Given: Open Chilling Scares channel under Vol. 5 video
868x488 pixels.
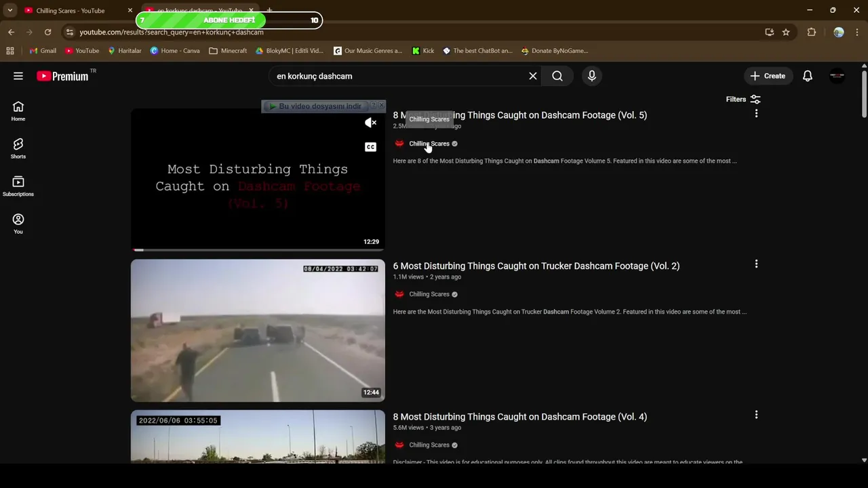Looking at the screenshot, I should (x=429, y=144).
